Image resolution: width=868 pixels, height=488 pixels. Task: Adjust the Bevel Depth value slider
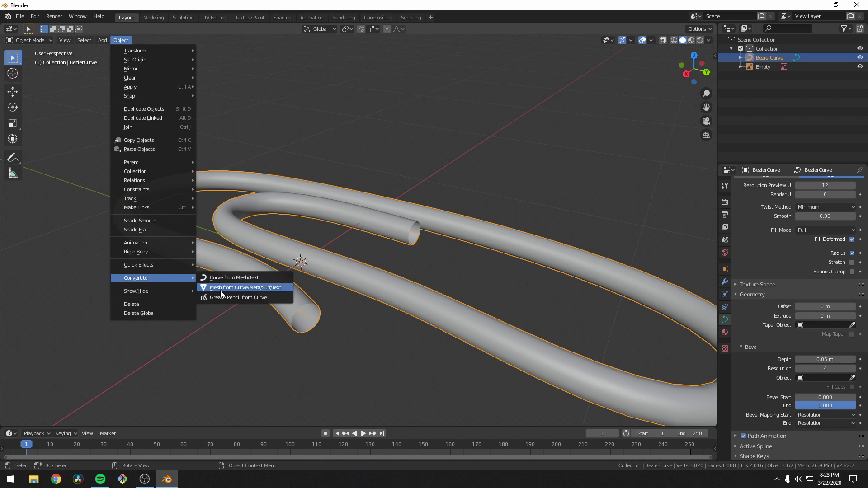[826, 359]
